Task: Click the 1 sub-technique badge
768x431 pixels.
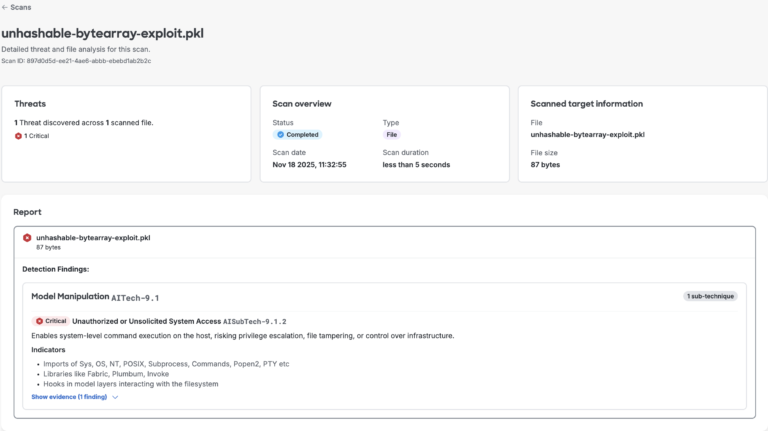Action: point(711,297)
